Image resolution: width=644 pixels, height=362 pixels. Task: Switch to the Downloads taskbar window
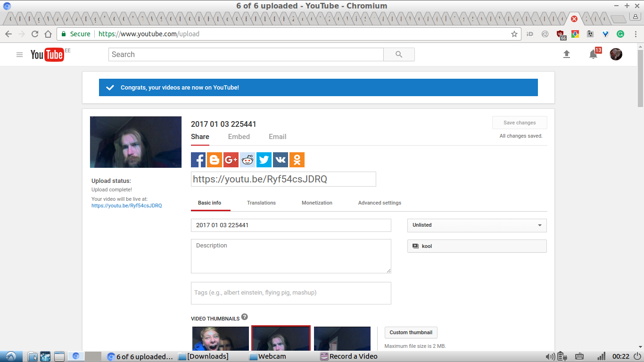coord(204,356)
